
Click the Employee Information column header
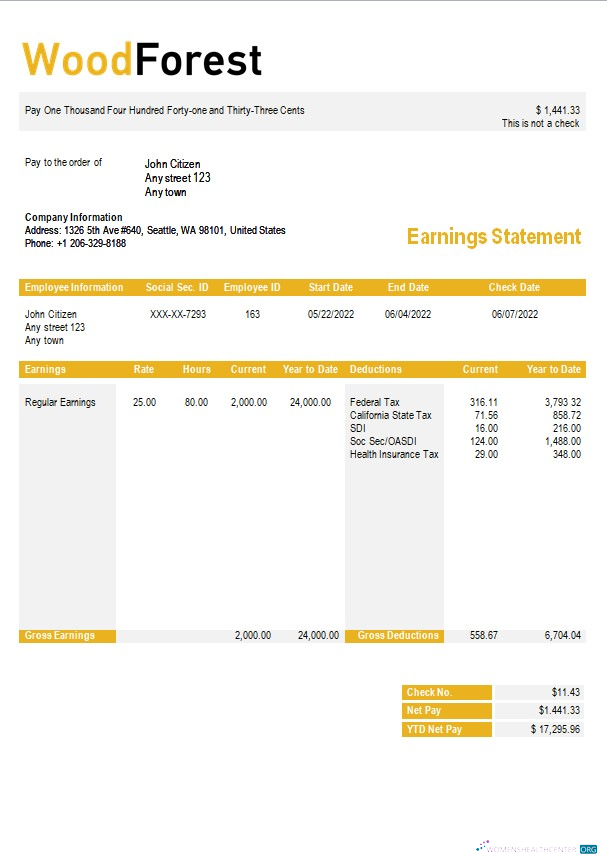click(x=74, y=287)
